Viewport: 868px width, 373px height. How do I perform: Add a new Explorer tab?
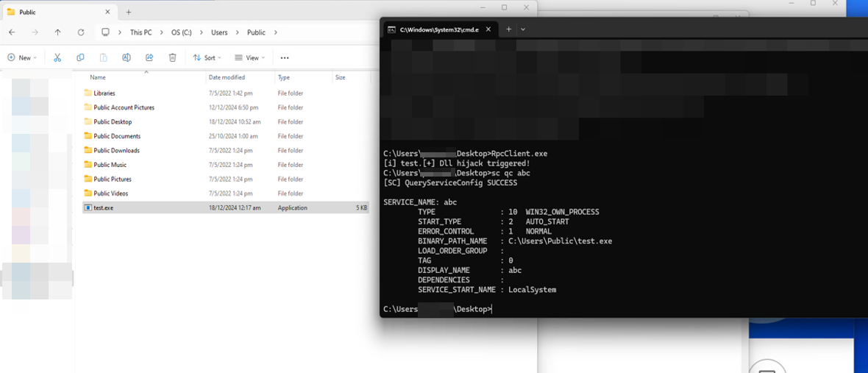point(129,12)
